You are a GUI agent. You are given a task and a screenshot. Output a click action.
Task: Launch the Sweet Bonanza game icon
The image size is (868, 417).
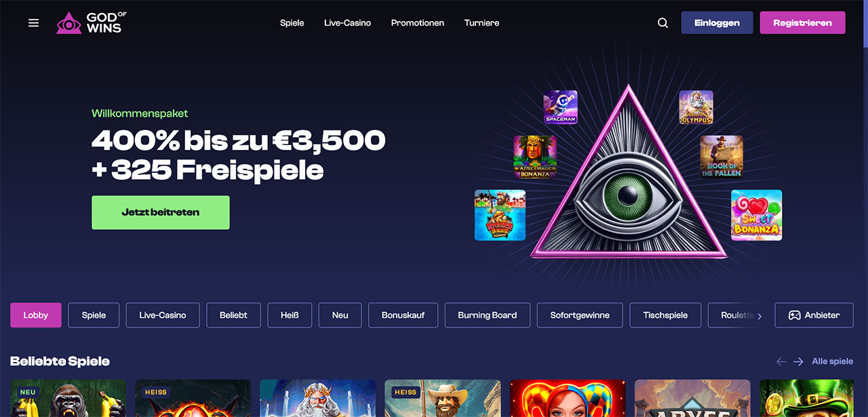pyautogui.click(x=757, y=215)
